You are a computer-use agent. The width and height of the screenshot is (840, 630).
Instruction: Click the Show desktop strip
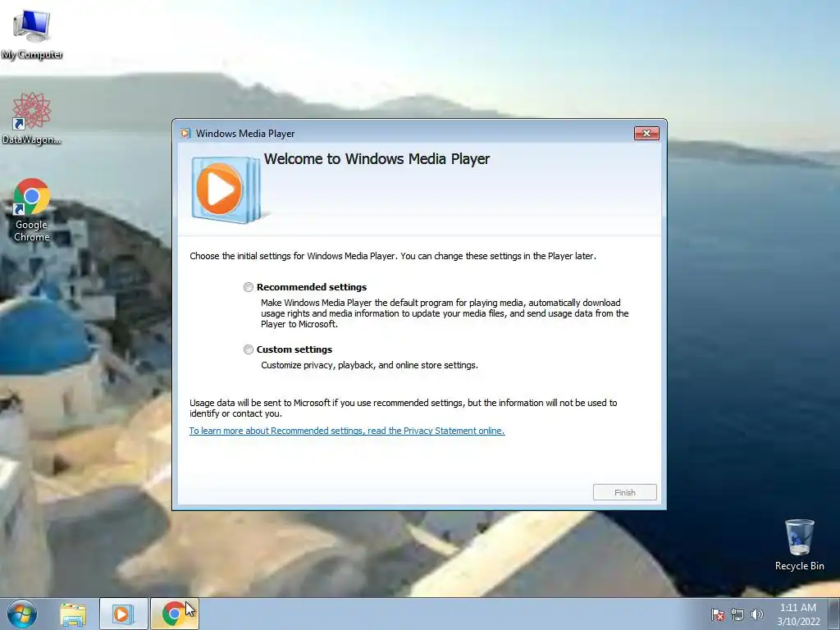(x=834, y=614)
